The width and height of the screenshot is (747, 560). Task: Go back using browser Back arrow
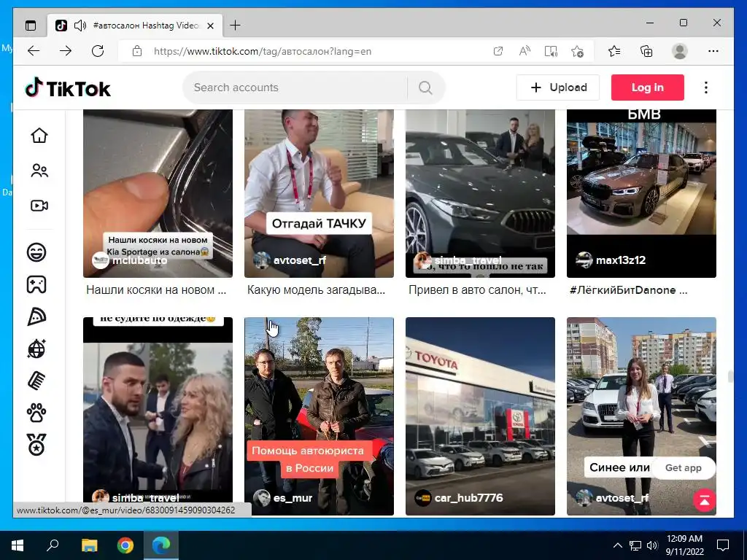(x=34, y=51)
